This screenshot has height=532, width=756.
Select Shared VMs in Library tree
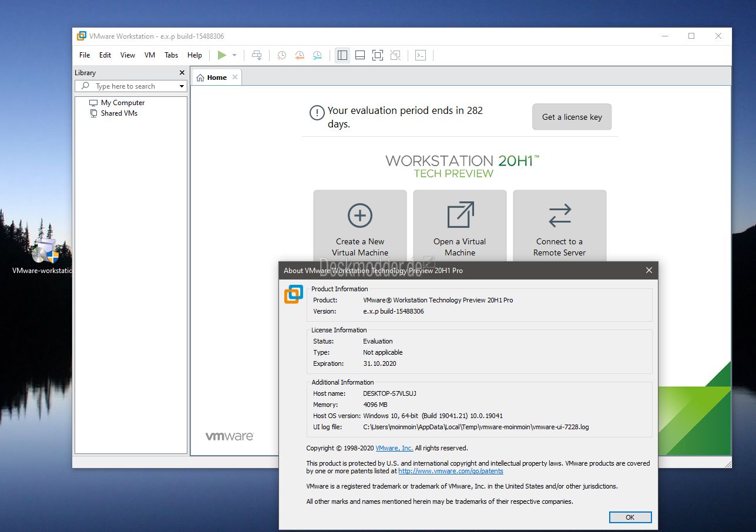point(119,113)
